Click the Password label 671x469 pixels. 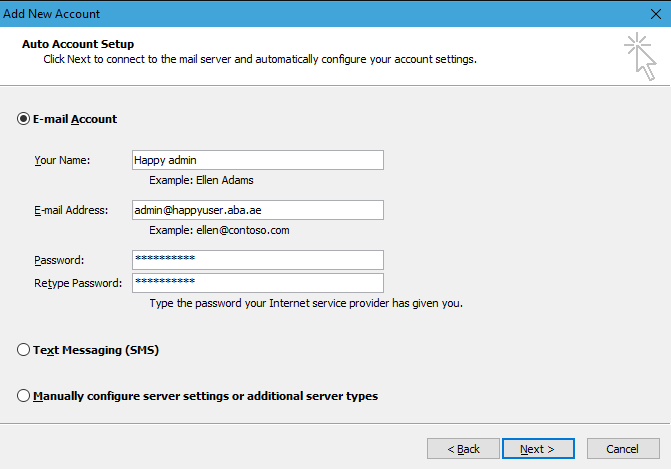pos(59,260)
